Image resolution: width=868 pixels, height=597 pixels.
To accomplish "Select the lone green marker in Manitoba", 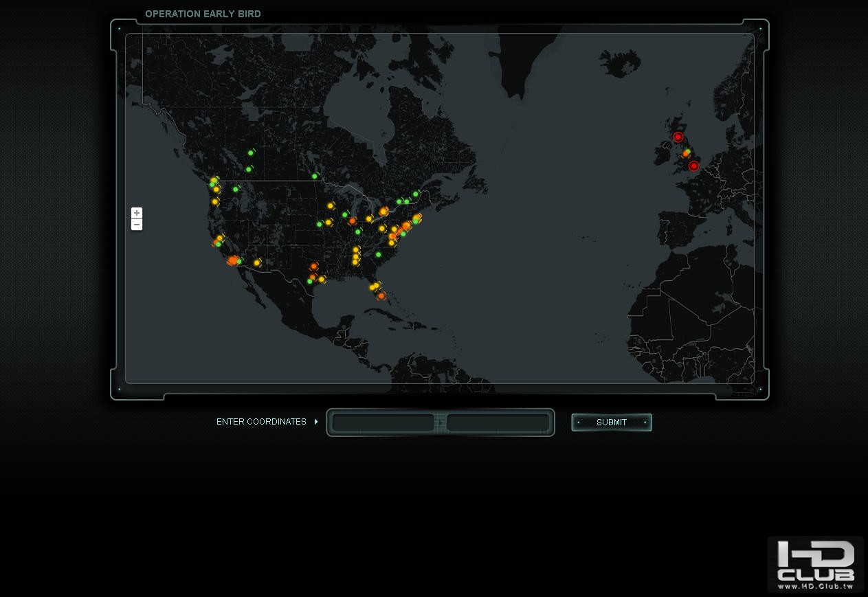I will click(x=315, y=177).
